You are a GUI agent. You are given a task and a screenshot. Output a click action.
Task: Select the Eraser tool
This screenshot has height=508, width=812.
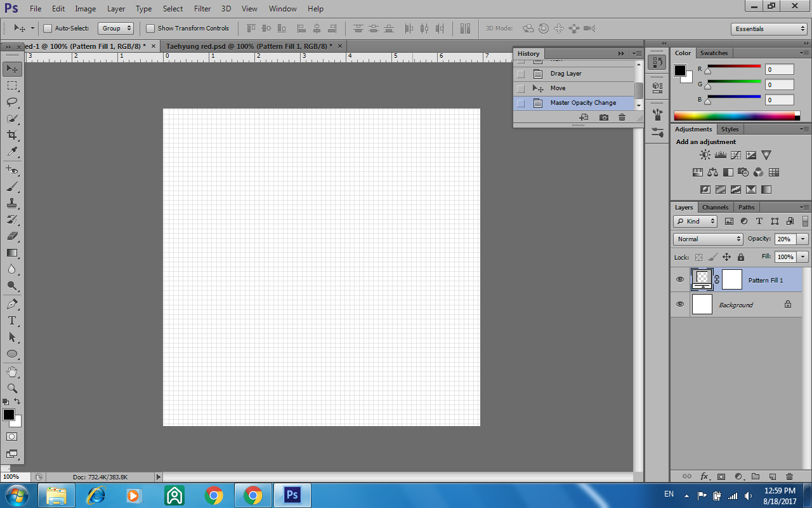point(12,236)
